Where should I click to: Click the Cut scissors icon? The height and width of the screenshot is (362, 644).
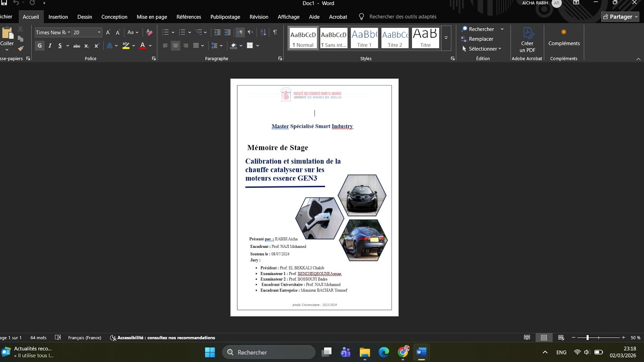(21, 29)
